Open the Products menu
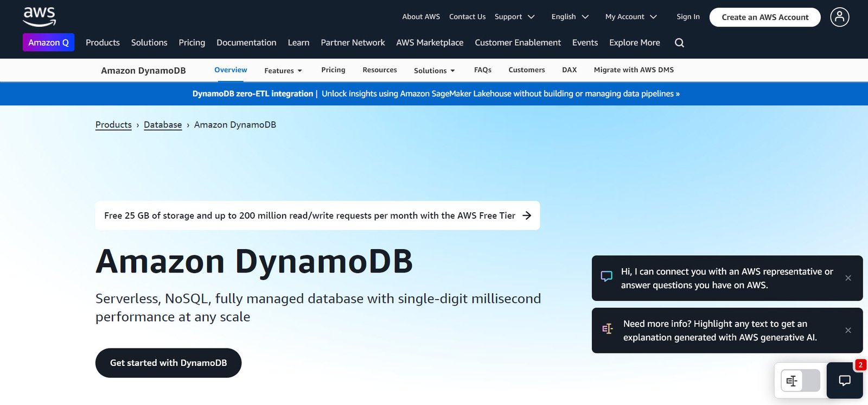The image size is (868, 405). pyautogui.click(x=103, y=42)
